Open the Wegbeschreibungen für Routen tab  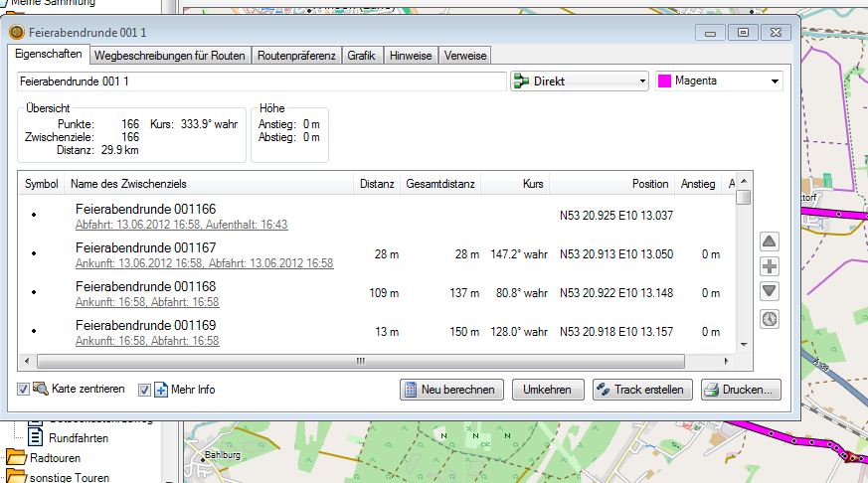[170, 56]
